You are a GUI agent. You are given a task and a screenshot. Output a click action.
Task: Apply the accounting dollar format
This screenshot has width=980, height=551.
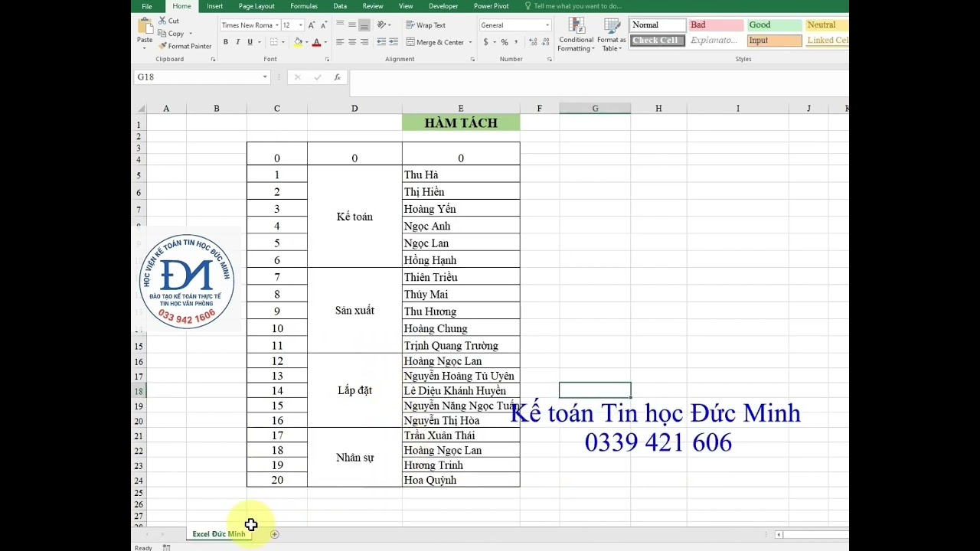tap(485, 42)
